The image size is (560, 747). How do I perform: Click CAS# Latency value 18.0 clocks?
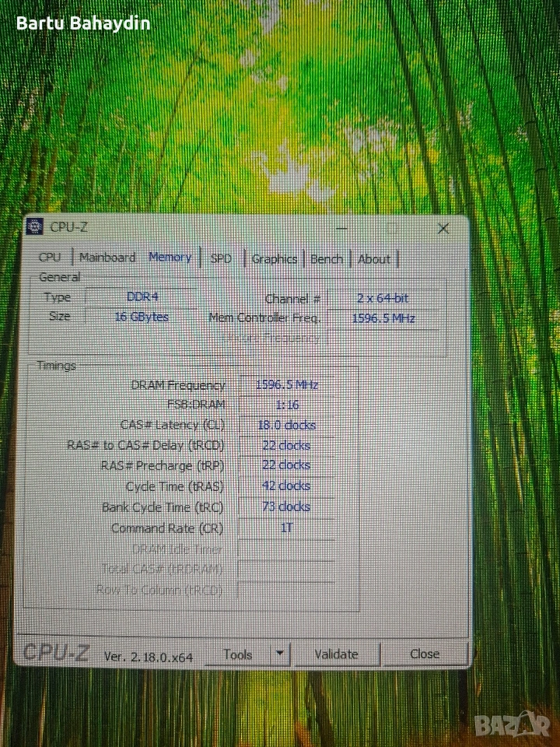coord(287,425)
